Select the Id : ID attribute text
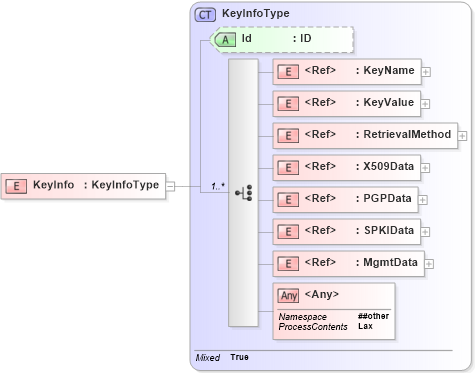The image size is (475, 373). (x=276, y=38)
